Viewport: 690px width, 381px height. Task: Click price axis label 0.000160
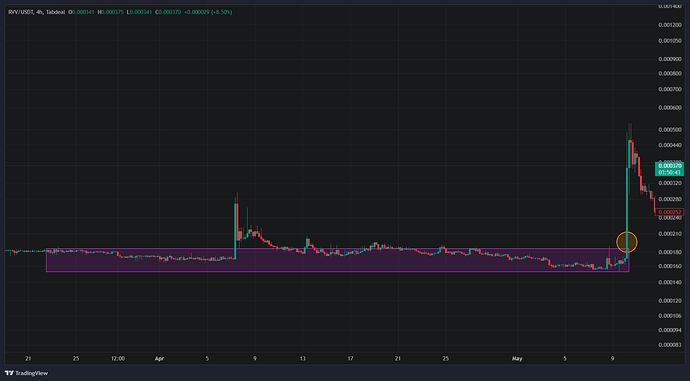(x=670, y=266)
